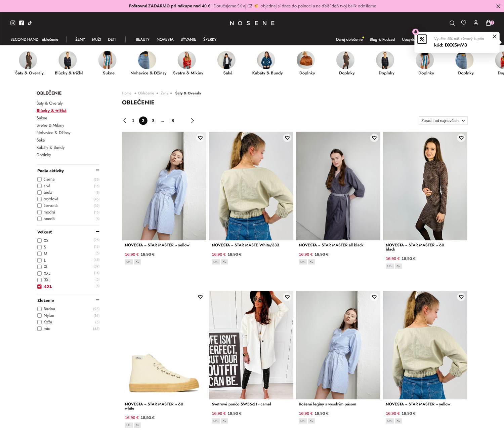Close the discount coupon popup
Image resolution: width=504 pixels, height=435 pixels.
click(495, 36)
